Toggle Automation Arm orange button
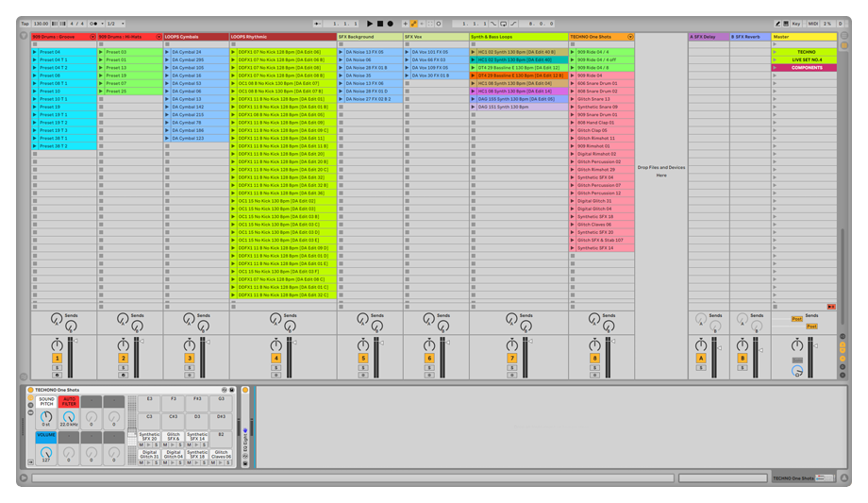This screenshot has height=503, width=868. coord(413,24)
